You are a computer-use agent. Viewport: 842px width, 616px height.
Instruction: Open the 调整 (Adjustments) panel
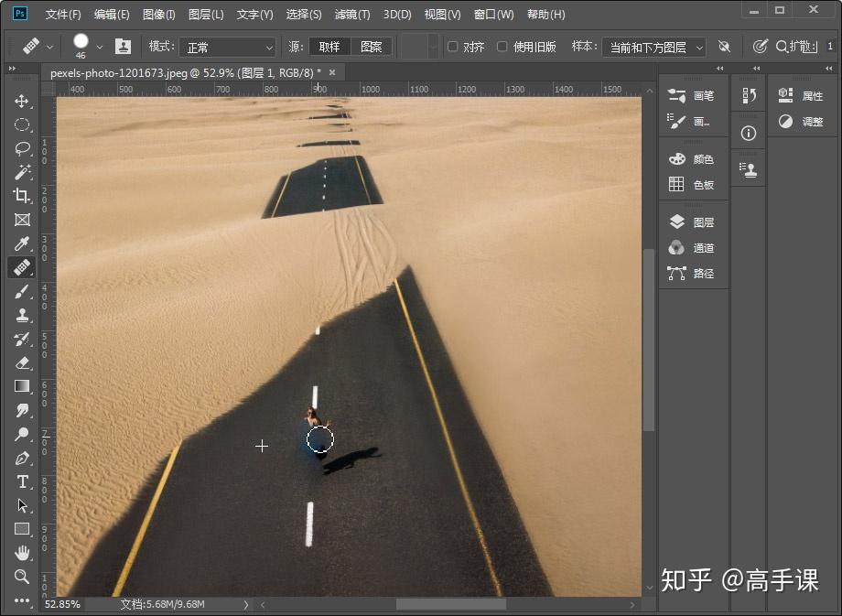pos(801,122)
